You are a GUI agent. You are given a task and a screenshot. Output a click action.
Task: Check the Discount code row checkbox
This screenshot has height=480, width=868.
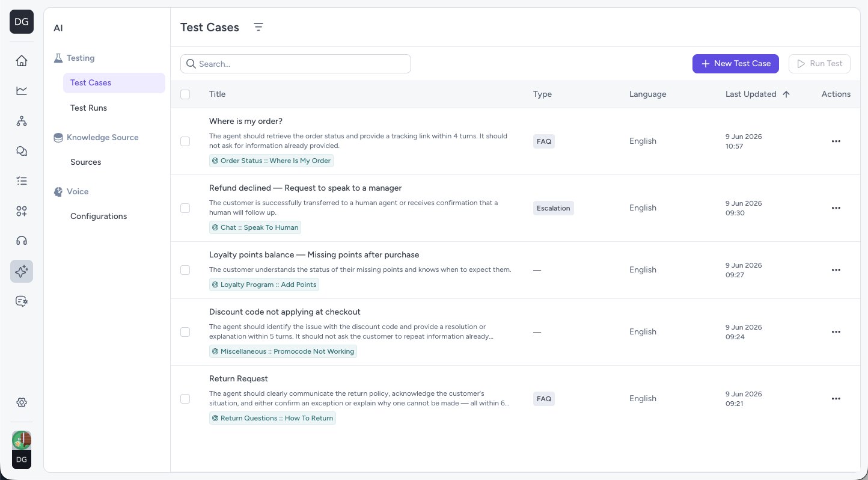point(185,332)
